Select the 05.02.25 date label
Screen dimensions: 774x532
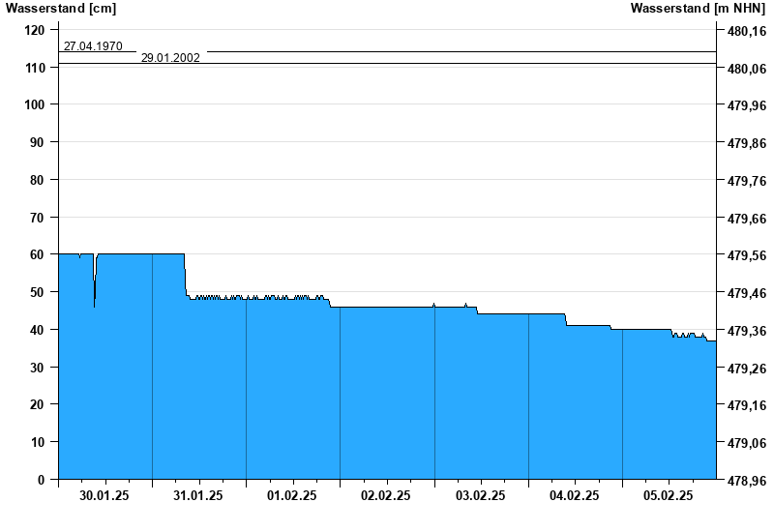pyautogui.click(x=669, y=496)
